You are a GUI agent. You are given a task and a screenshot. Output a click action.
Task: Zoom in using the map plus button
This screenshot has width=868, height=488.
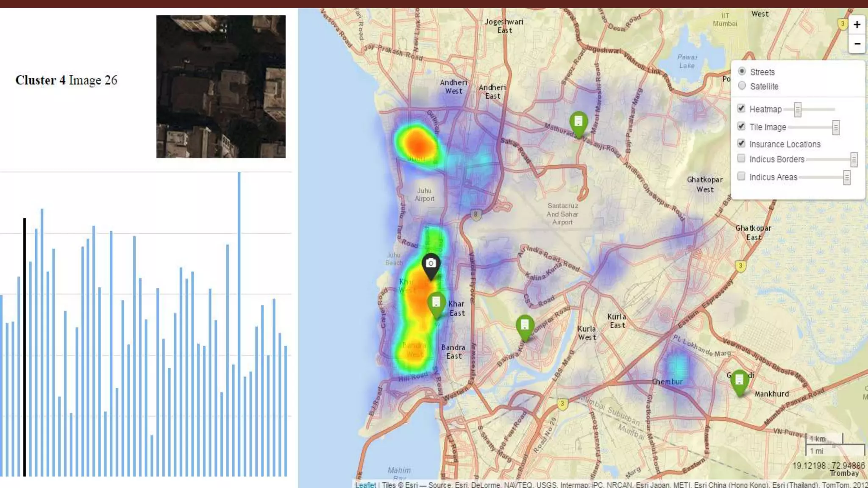coord(857,25)
